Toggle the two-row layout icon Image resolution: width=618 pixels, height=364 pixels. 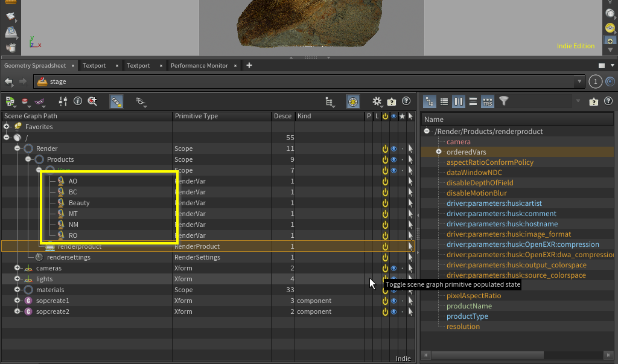coord(473,102)
